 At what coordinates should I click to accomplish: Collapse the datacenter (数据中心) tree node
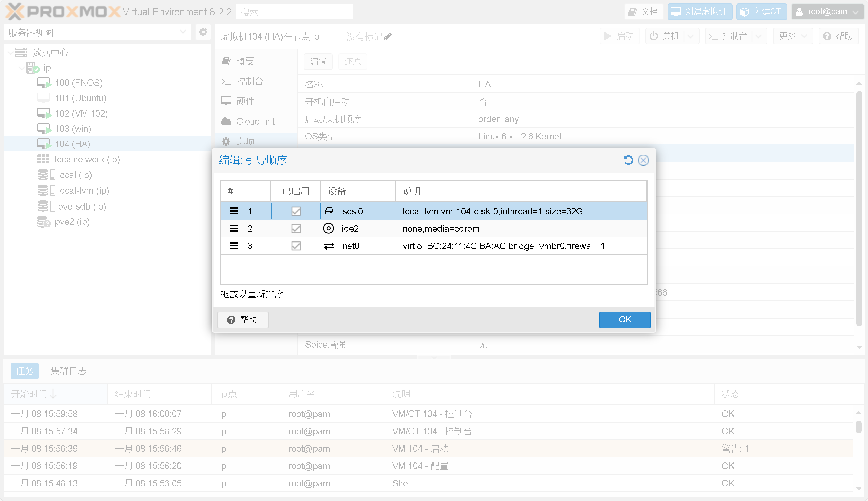click(x=11, y=52)
